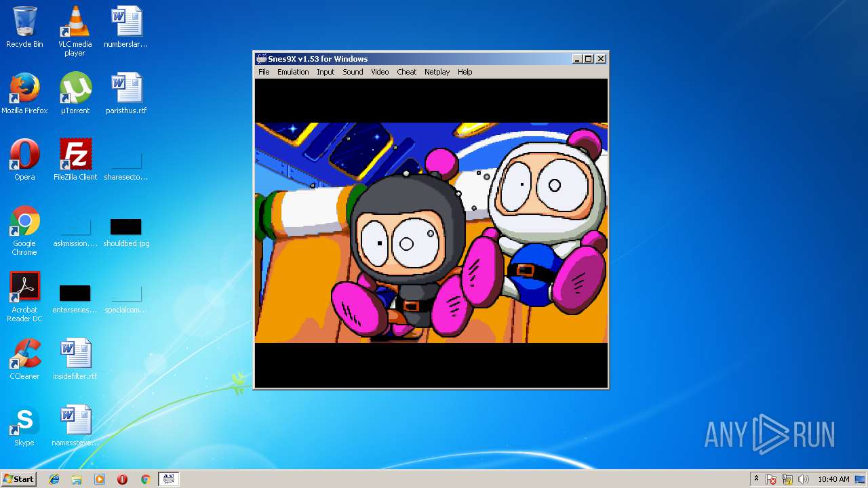The image size is (868, 488).
Task: Open Windows Explorer folder in taskbar
Action: point(77,479)
